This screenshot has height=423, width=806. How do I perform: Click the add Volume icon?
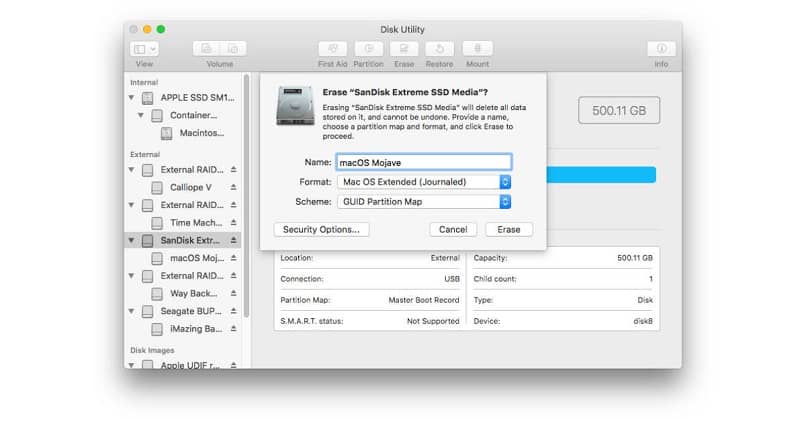[x=208, y=48]
